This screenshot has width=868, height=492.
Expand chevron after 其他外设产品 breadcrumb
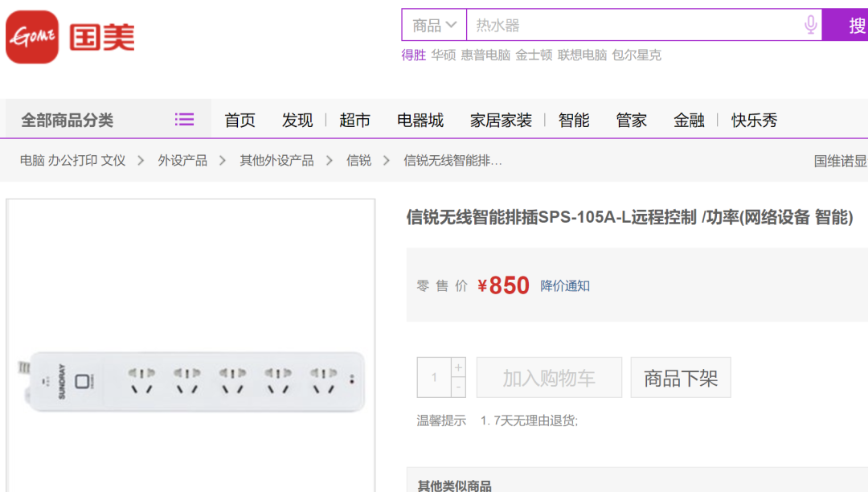pos(330,161)
